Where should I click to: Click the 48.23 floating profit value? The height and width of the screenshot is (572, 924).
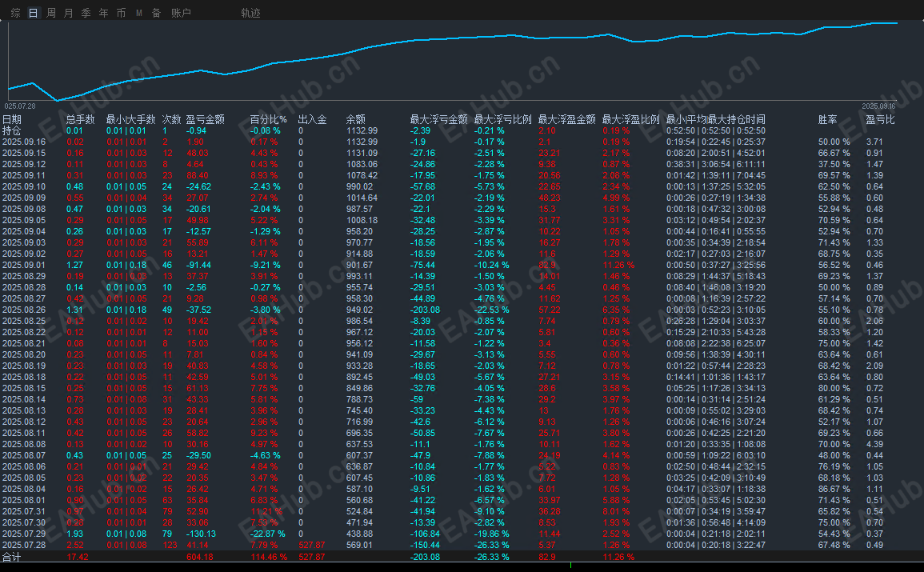click(x=550, y=198)
